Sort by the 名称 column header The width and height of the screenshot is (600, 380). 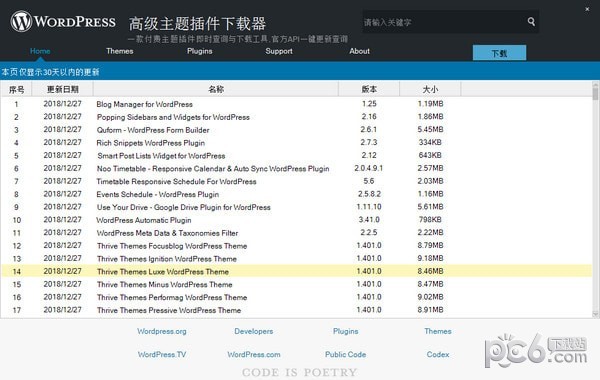(216, 89)
